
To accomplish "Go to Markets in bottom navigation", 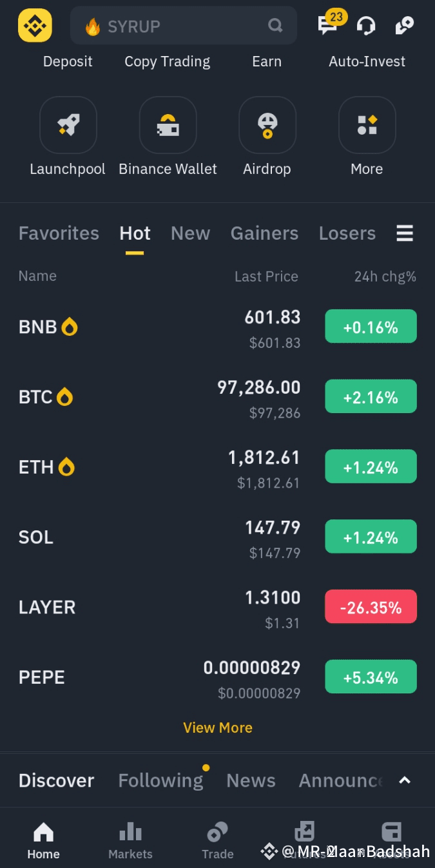I will (x=130, y=841).
